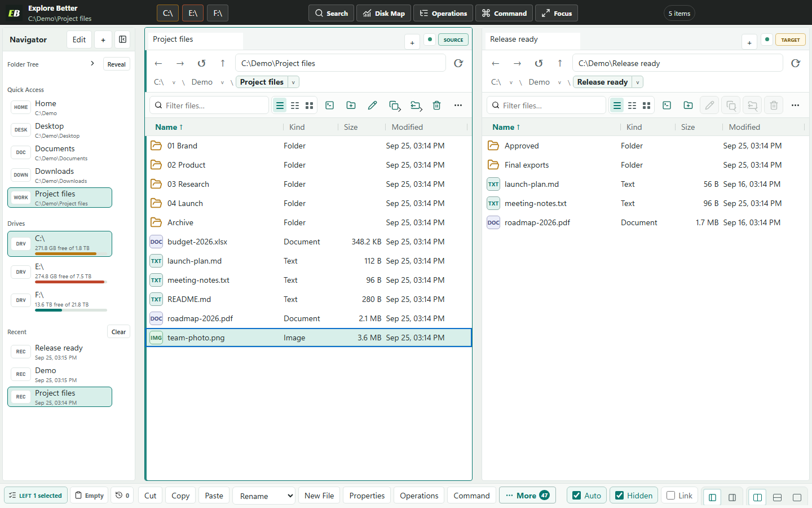Collapse the Navigator sidebar panel
812x508 pixels.
point(122,40)
